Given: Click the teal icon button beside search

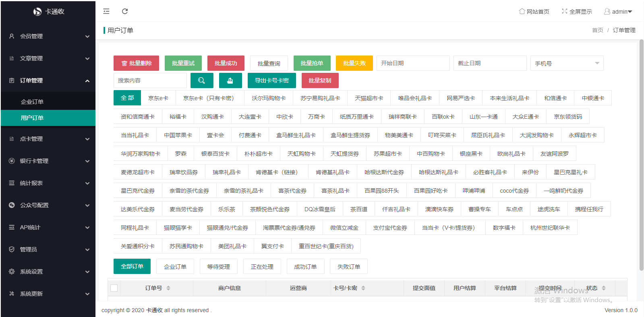Looking at the screenshot, I should click(x=230, y=80).
